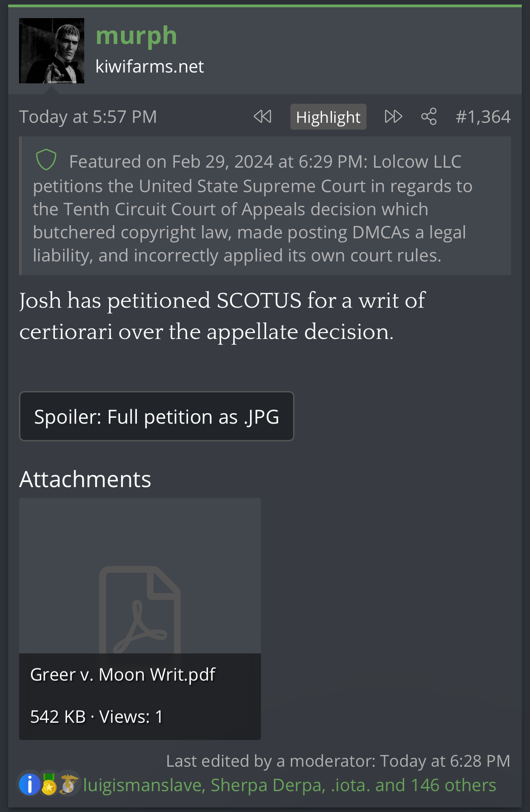This screenshot has width=530, height=812.
Task: Click the murph username link
Action: tap(136, 35)
